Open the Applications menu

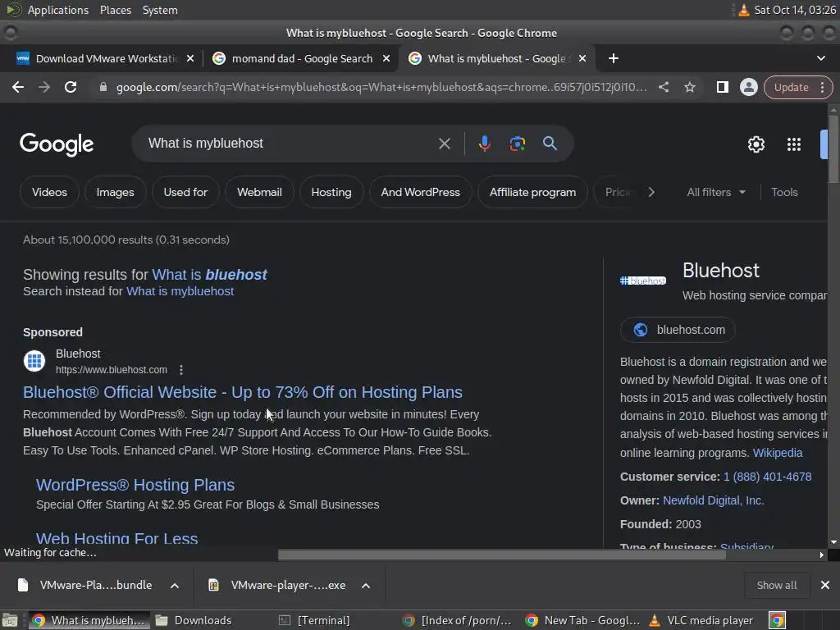[58, 10]
